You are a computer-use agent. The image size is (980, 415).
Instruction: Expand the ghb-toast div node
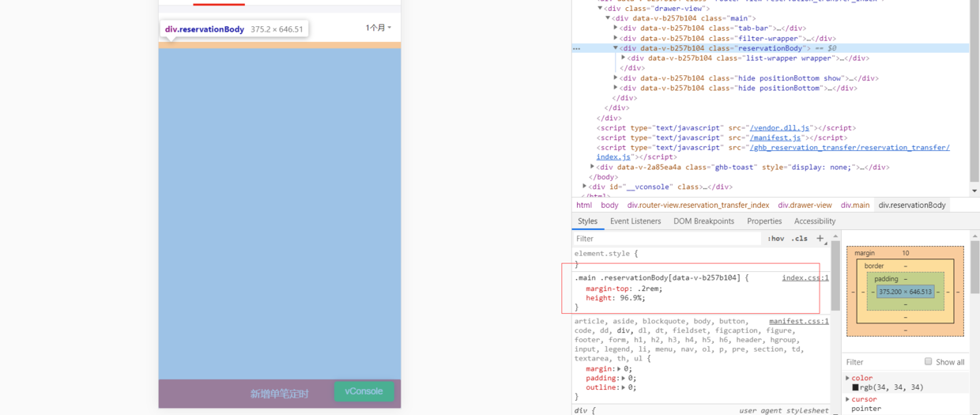coord(592,167)
